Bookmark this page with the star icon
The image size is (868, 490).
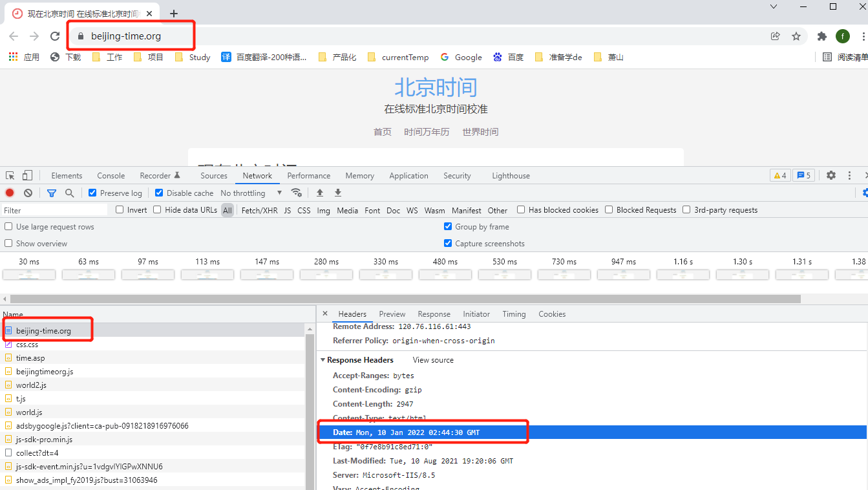[796, 36]
